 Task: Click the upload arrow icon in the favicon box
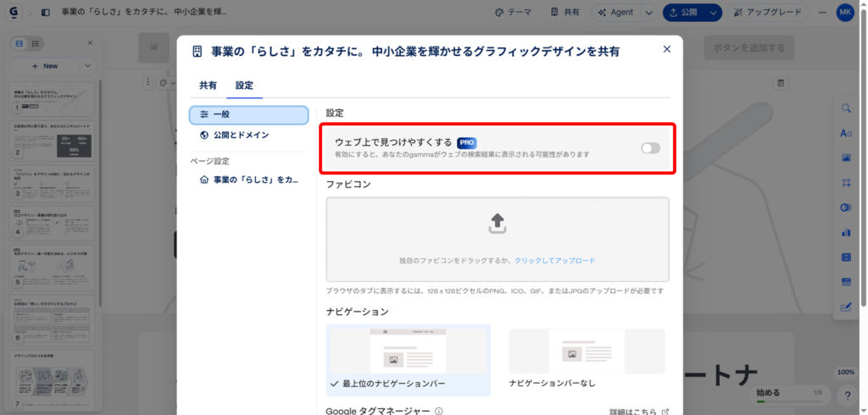coord(498,224)
